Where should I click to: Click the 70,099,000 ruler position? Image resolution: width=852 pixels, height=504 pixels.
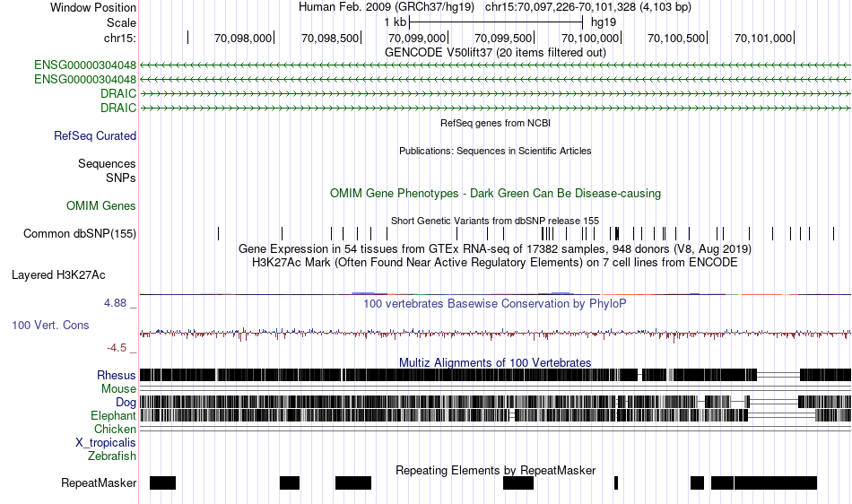[x=417, y=38]
